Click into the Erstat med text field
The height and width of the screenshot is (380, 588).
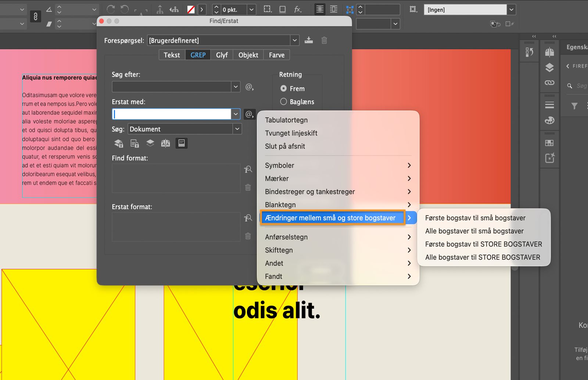(x=172, y=114)
